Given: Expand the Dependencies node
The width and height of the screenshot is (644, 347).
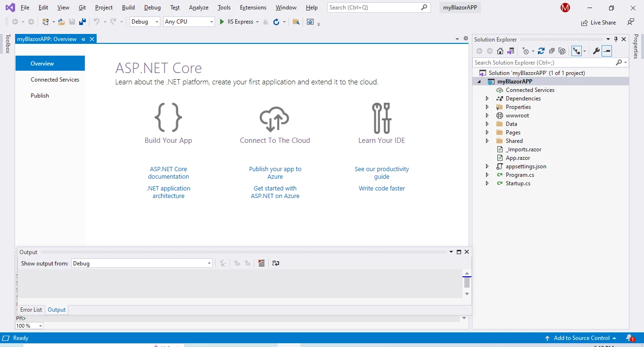Looking at the screenshot, I should click(487, 99).
